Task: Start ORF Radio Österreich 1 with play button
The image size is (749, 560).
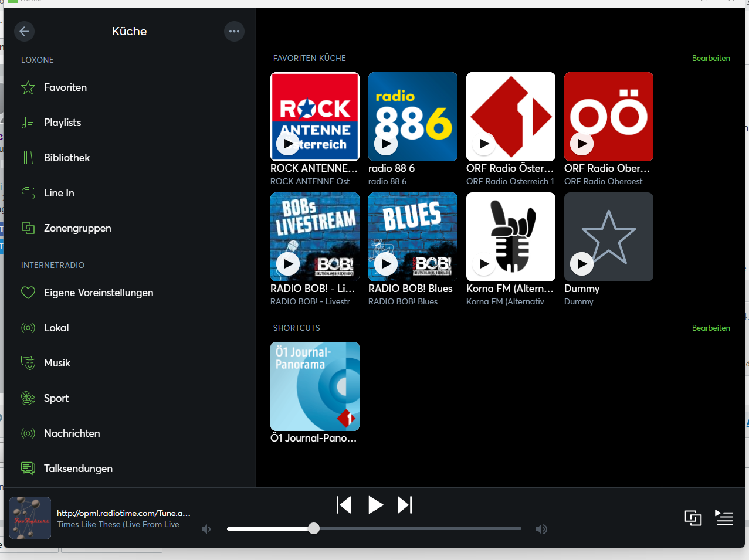Action: [484, 144]
